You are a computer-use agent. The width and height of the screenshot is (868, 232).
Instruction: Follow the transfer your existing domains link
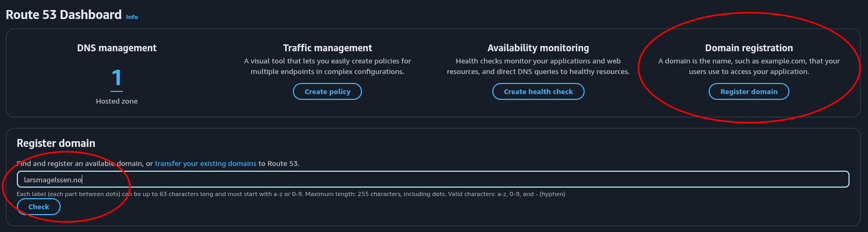(x=205, y=164)
